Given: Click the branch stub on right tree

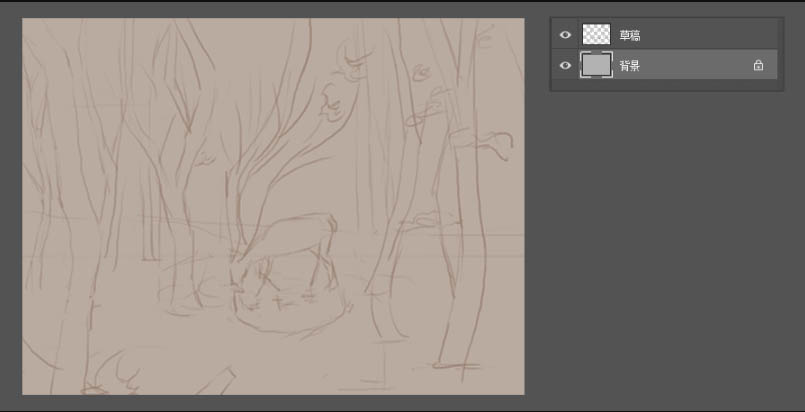Looking at the screenshot, I should coord(483,140).
